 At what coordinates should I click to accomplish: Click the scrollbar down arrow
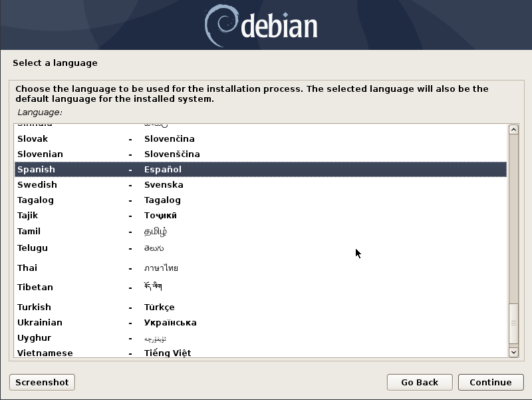513,352
